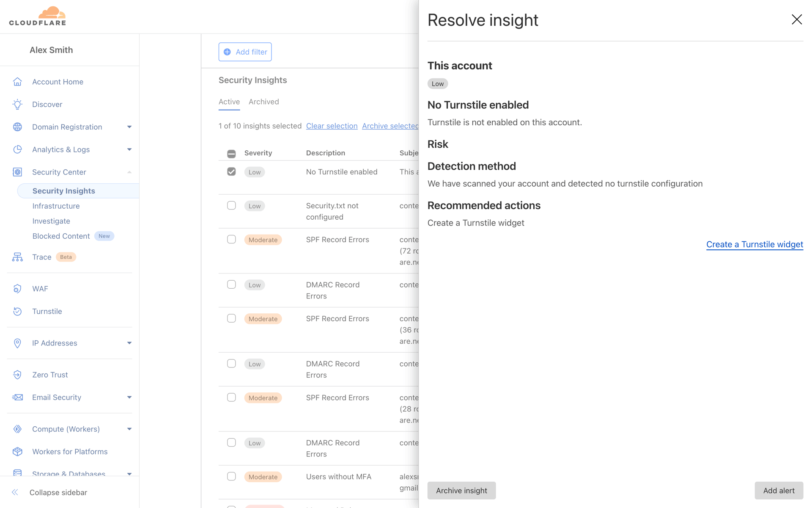
Task: Check third DMARC Record Errors row checkbox
Action: [x=231, y=442]
